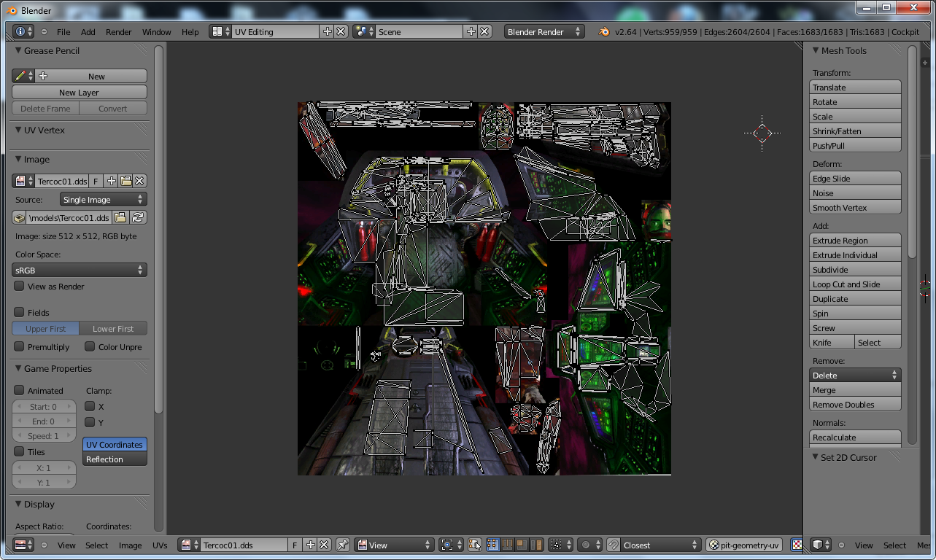Image resolution: width=936 pixels, height=560 pixels.
Task: Open the UVs menu in bottom header
Action: [160, 545]
